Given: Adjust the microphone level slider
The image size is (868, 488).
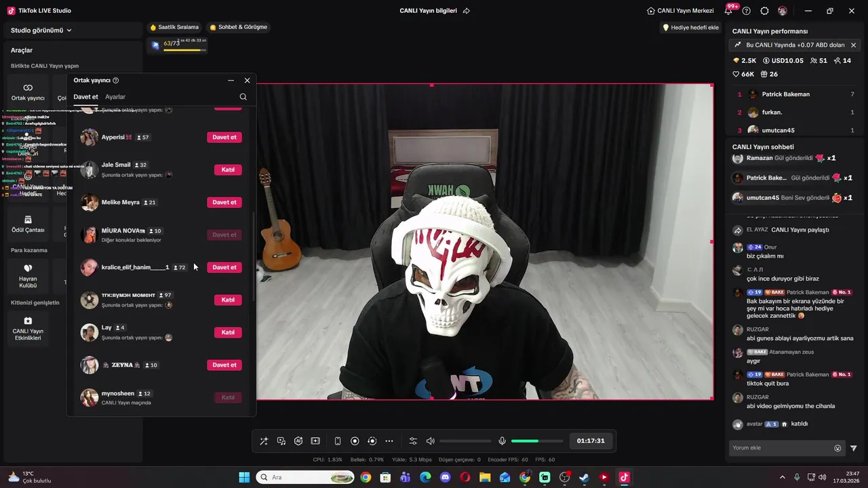Looking at the screenshot, I should tap(537, 441).
